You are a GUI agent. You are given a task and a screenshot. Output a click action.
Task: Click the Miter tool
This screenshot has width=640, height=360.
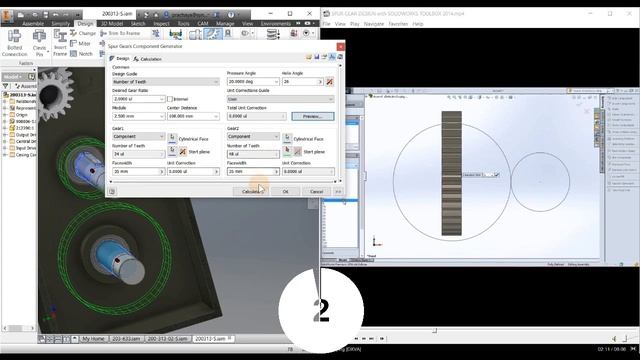(x=80, y=43)
